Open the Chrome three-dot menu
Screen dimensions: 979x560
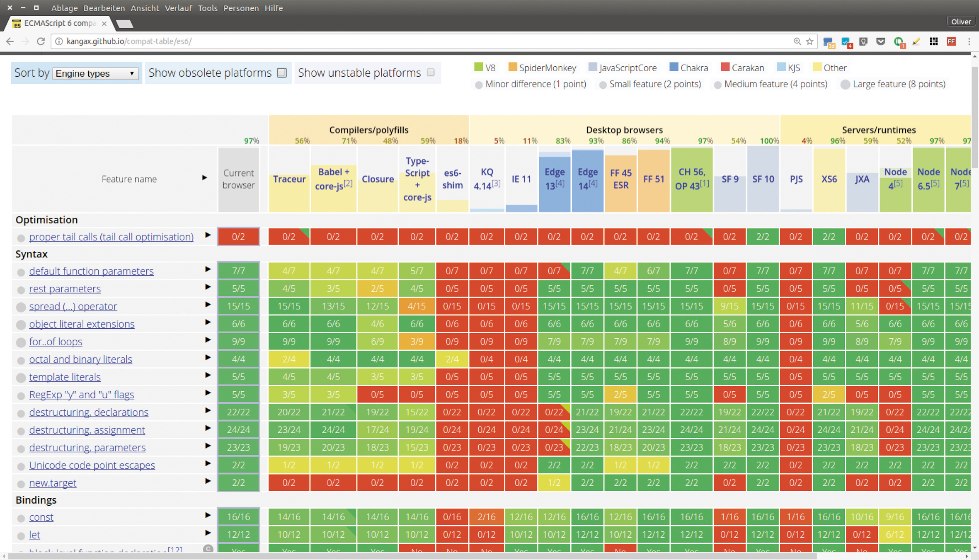coord(969,41)
